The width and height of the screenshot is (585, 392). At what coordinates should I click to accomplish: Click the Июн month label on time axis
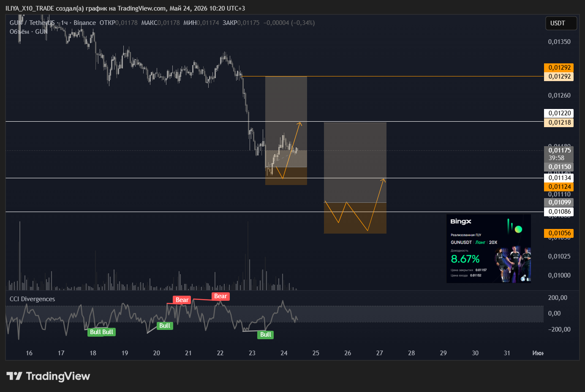(x=538, y=353)
